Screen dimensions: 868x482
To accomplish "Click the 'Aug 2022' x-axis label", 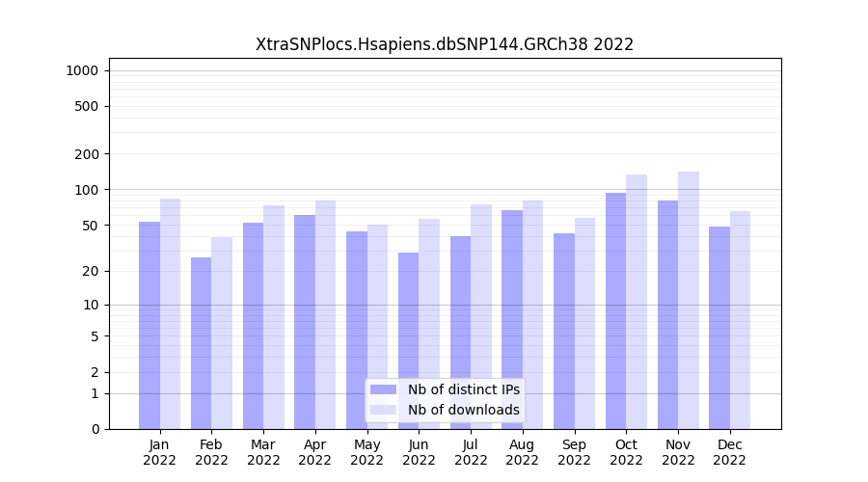I will tap(522, 452).
